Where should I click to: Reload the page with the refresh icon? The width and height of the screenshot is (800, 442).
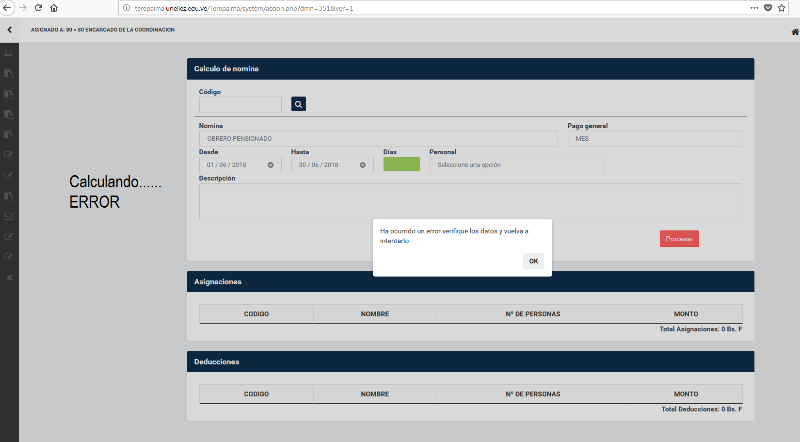pyautogui.click(x=38, y=8)
